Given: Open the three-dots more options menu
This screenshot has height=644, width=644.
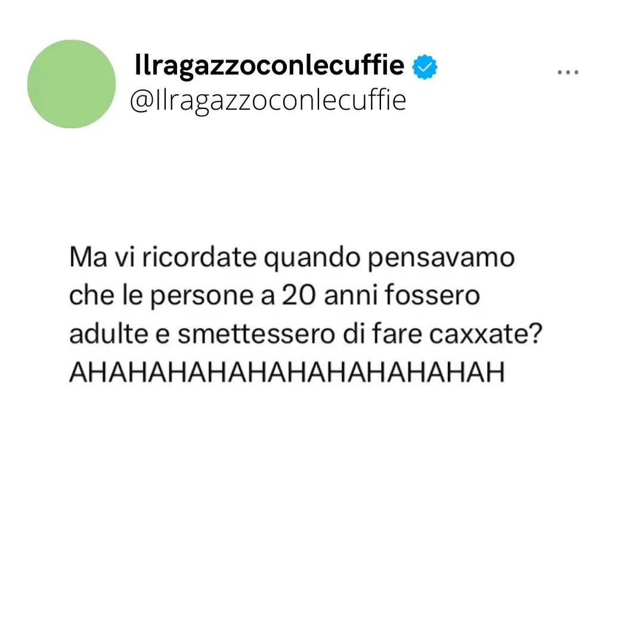Looking at the screenshot, I should coord(568,72).
